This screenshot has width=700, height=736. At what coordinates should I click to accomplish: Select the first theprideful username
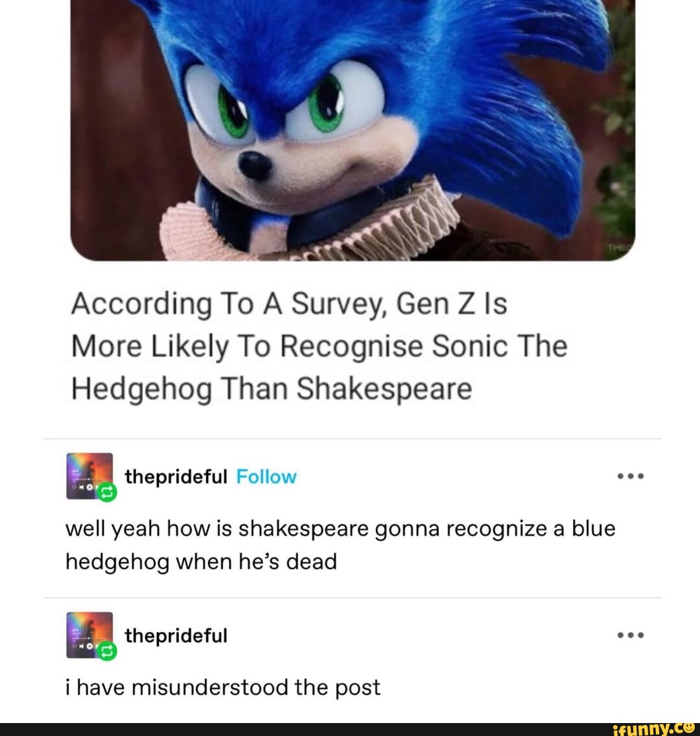[x=175, y=476]
